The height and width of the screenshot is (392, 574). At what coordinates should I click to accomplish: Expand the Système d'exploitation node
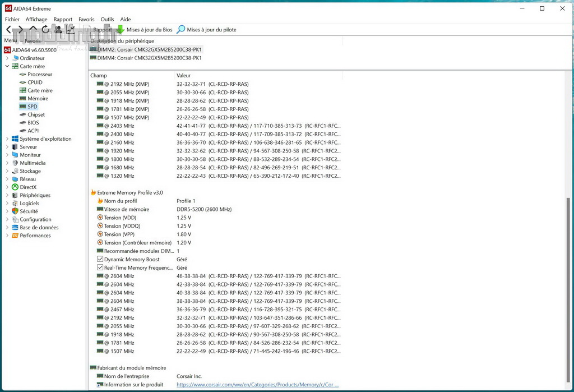7,139
